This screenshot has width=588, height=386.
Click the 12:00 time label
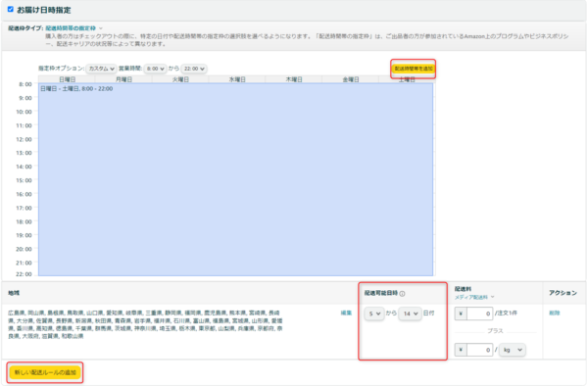tap(24, 139)
